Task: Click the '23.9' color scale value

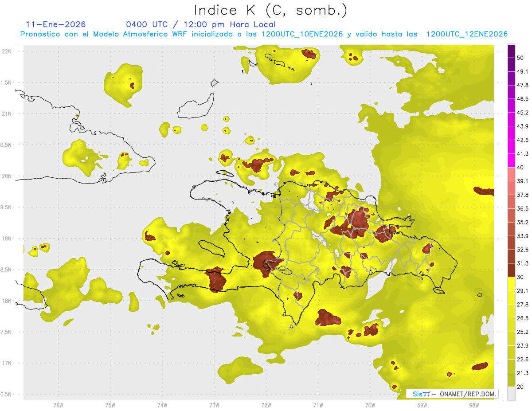Action: point(522,345)
